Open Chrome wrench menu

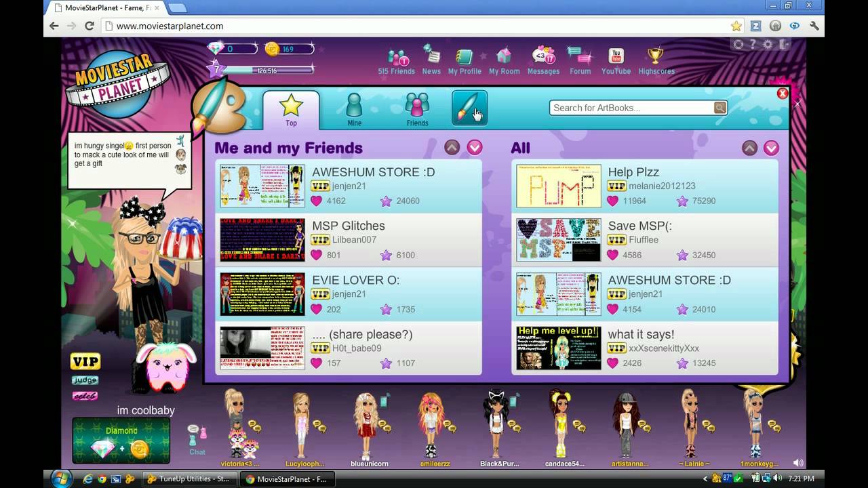[x=814, y=26]
